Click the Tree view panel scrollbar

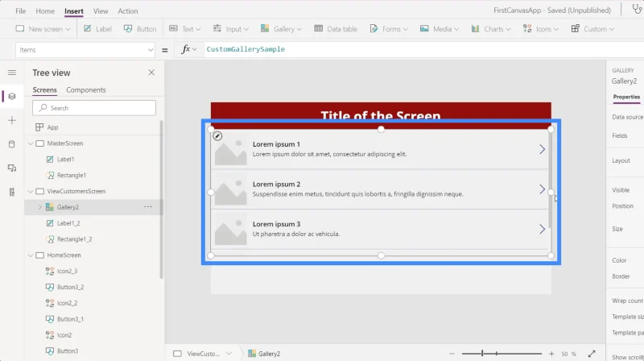162,199
